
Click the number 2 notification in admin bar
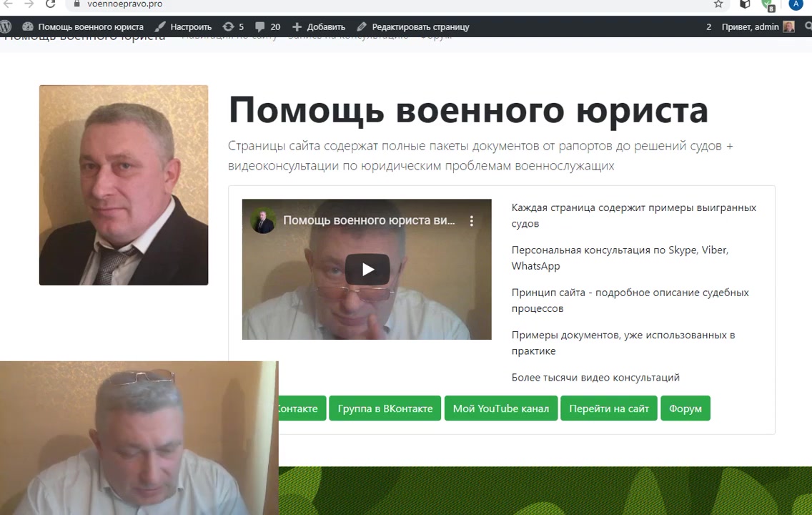(708, 27)
